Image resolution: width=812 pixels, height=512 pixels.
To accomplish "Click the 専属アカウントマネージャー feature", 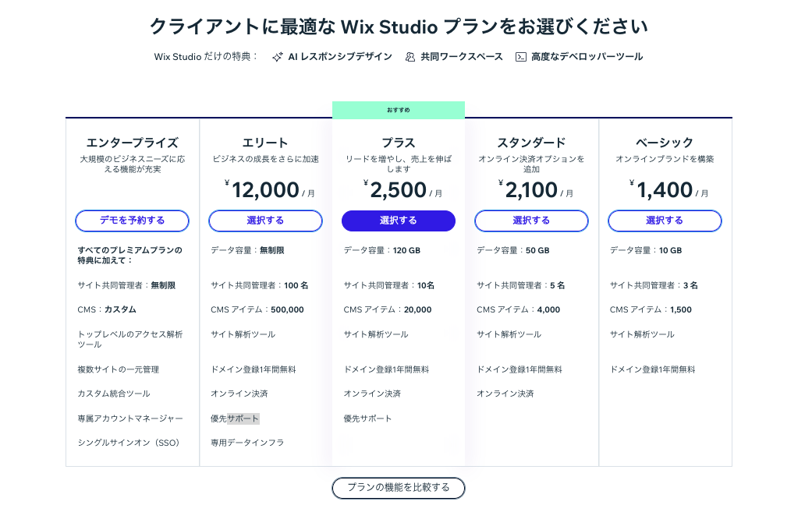I will click(130, 418).
